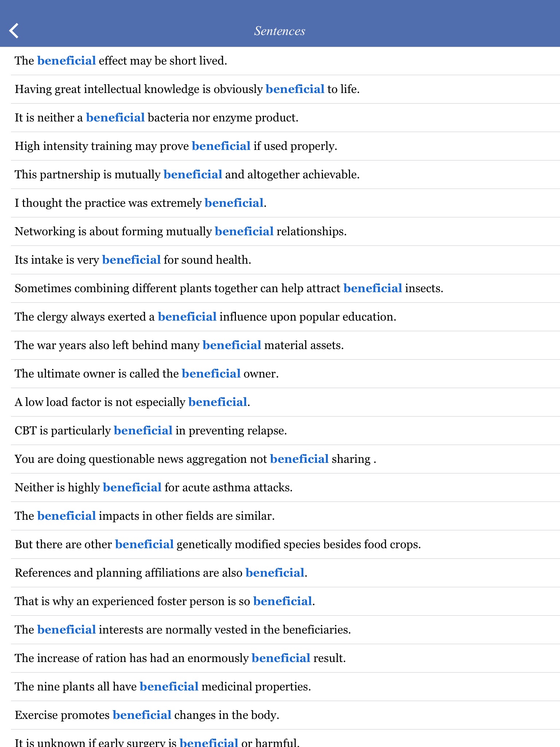Tap the back arrow icon
Viewport: 560px width, 747px height.
(x=14, y=31)
